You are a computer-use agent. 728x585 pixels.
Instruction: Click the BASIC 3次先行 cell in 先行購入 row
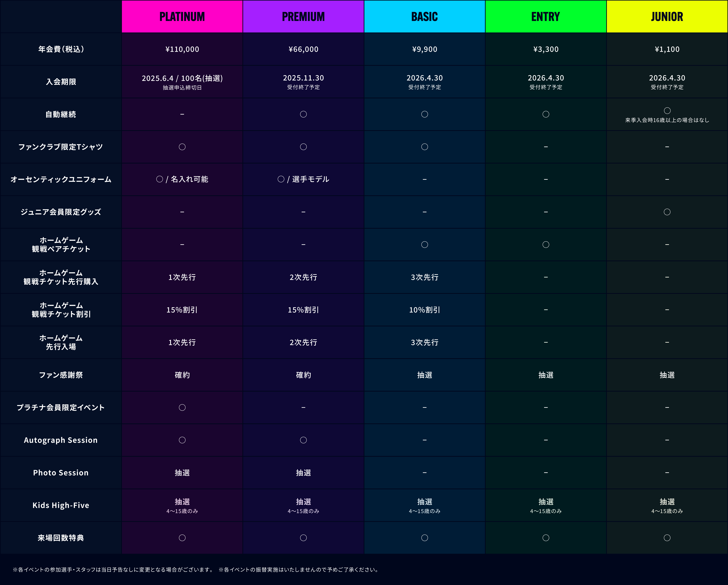(424, 277)
